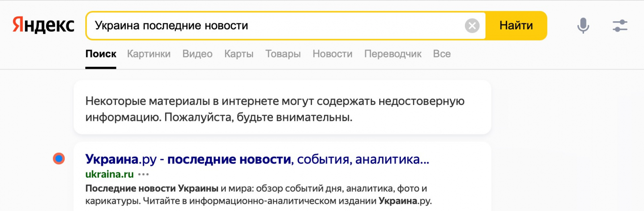The height and width of the screenshot is (211, 644).
Task: Switch to the Картинки tab
Action: click(x=149, y=54)
